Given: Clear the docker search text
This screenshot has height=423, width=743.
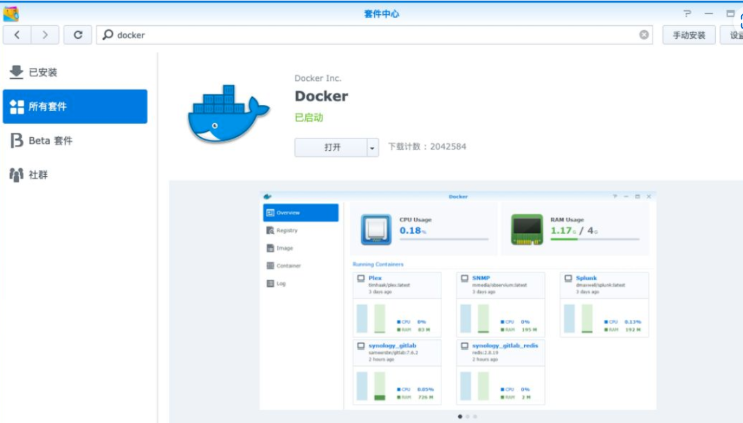Looking at the screenshot, I should 643,35.
